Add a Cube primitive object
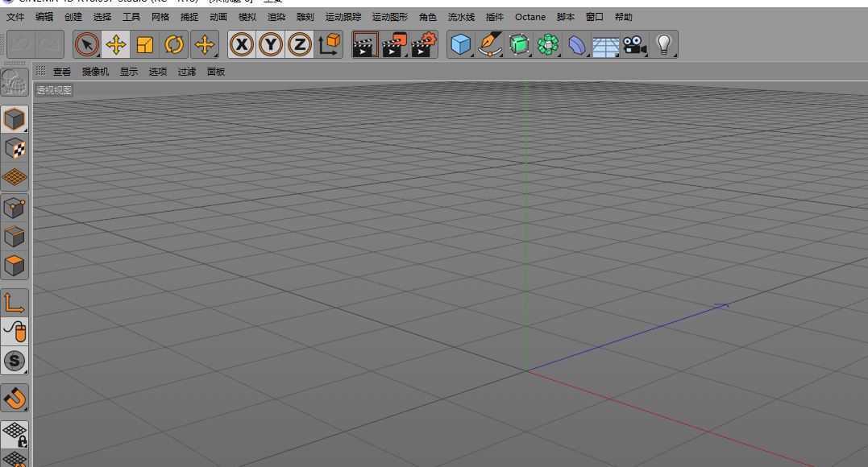Screen dimensions: 868x467 [x=460, y=44]
